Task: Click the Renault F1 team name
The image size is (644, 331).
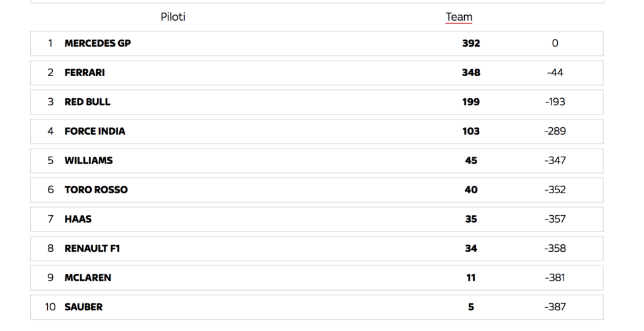Action: pyautogui.click(x=92, y=249)
